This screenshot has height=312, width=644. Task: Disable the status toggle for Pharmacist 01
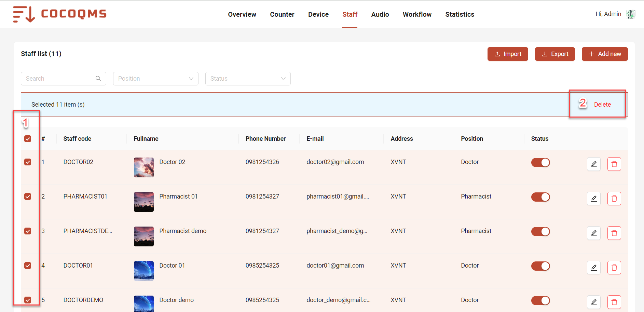point(540,197)
